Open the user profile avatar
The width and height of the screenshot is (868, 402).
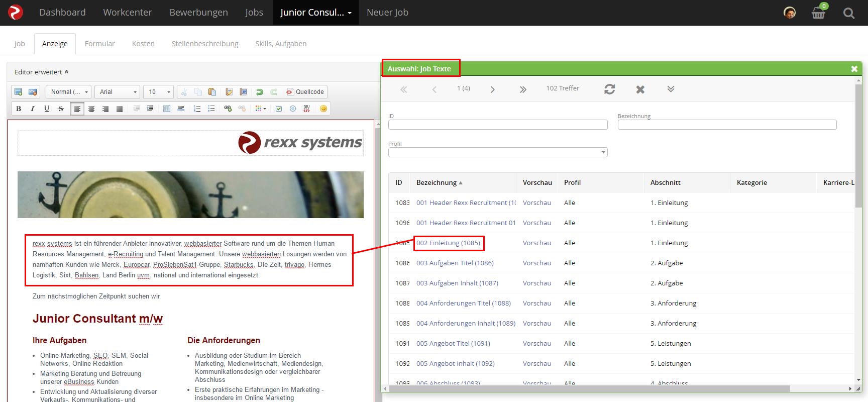tap(790, 13)
